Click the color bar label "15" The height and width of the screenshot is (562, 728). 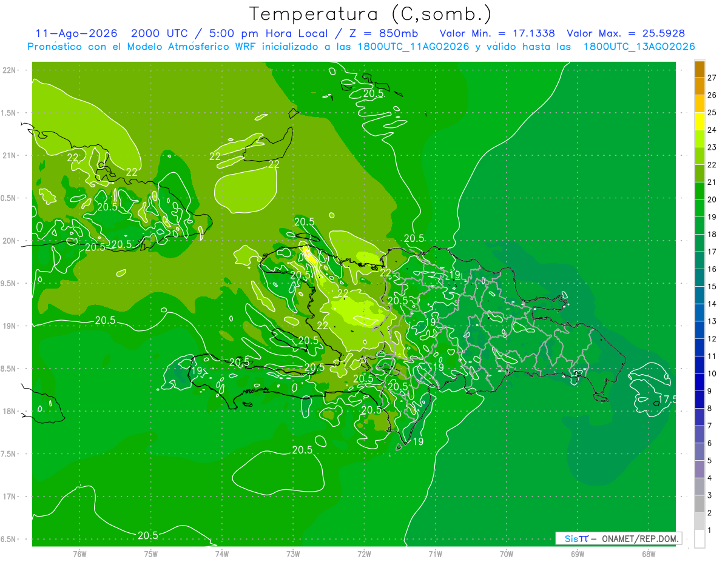(x=712, y=286)
